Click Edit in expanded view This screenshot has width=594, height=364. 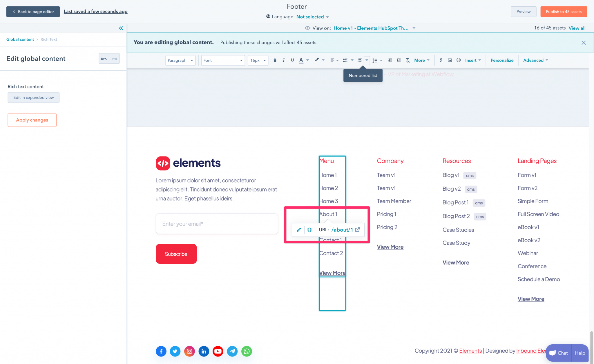(x=34, y=97)
